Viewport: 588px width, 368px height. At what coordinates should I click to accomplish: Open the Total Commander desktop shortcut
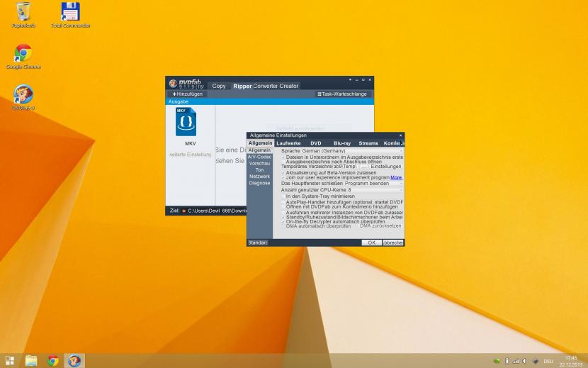tap(71, 15)
